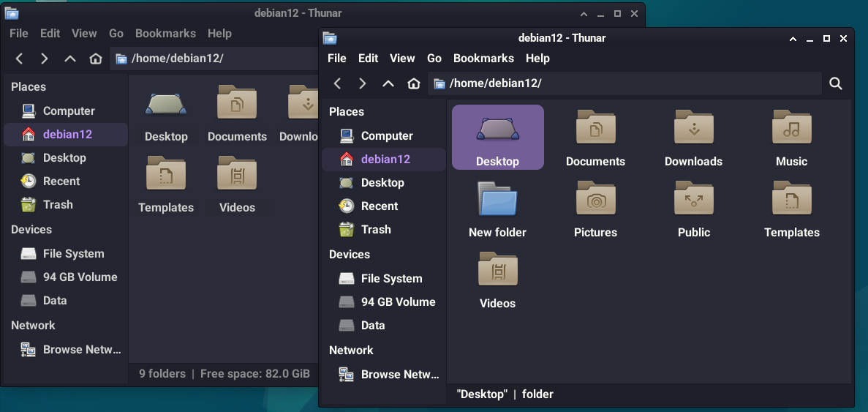Open Go menu in front window
868x412 pixels.
coord(434,58)
